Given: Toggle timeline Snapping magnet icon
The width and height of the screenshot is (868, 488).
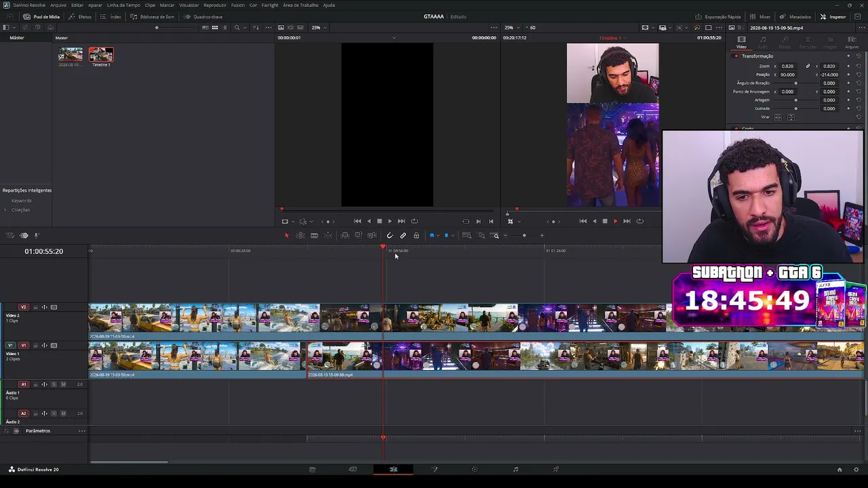Looking at the screenshot, I should click(389, 235).
